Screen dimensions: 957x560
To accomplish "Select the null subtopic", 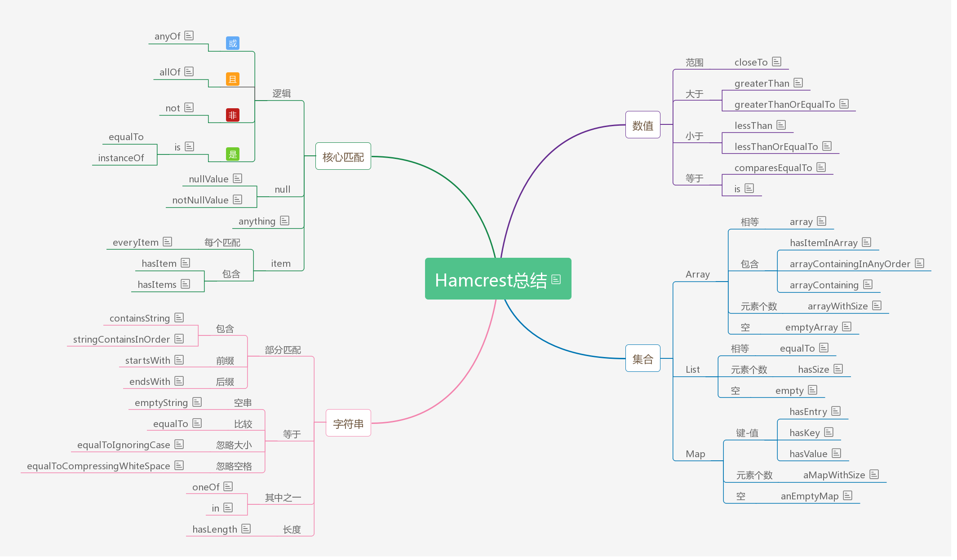I will click(x=283, y=190).
